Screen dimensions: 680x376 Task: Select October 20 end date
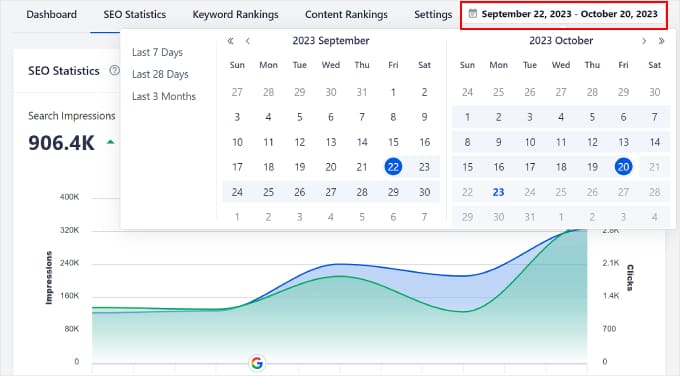(624, 167)
